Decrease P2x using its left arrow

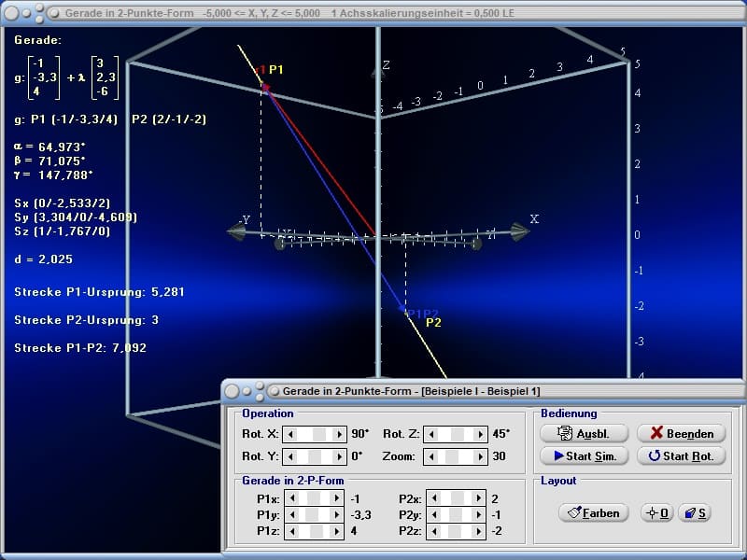click(x=434, y=498)
